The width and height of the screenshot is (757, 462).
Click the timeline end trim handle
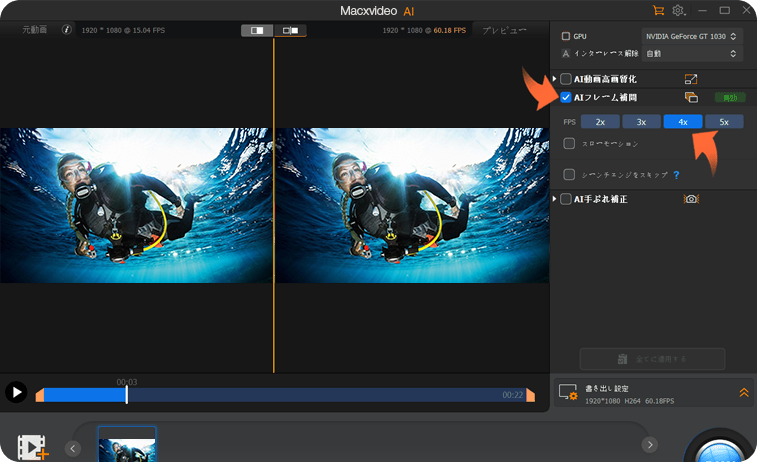(531, 395)
